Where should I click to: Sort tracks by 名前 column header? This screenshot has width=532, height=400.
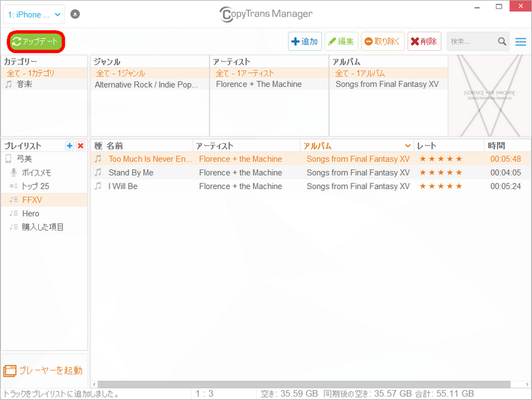(149, 146)
